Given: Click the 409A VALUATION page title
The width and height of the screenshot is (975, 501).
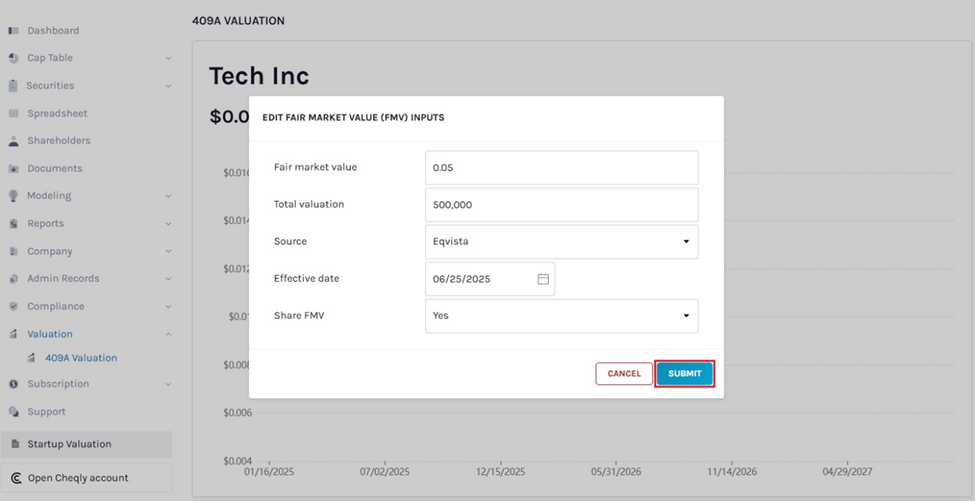Looking at the screenshot, I should pos(238,21).
